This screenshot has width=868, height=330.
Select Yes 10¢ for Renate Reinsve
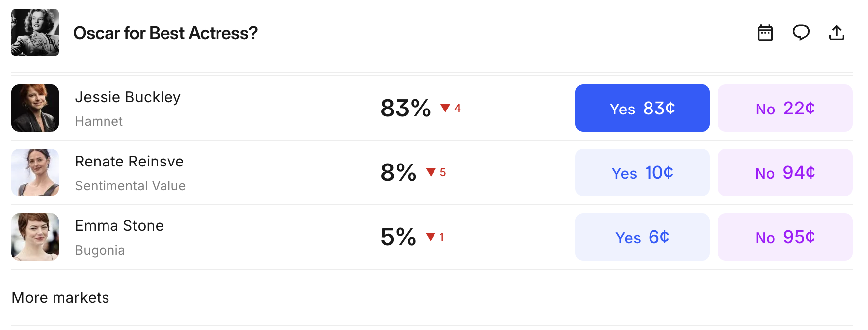pyautogui.click(x=642, y=172)
